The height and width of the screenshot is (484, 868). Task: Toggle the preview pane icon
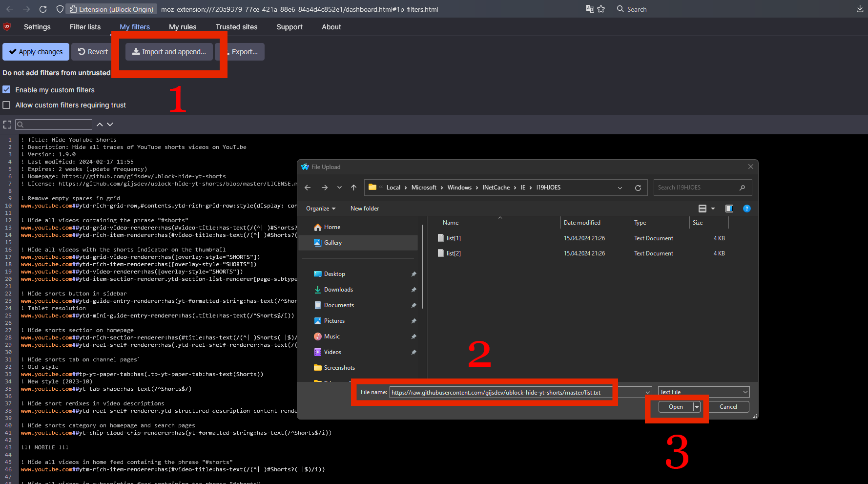pyautogui.click(x=729, y=209)
